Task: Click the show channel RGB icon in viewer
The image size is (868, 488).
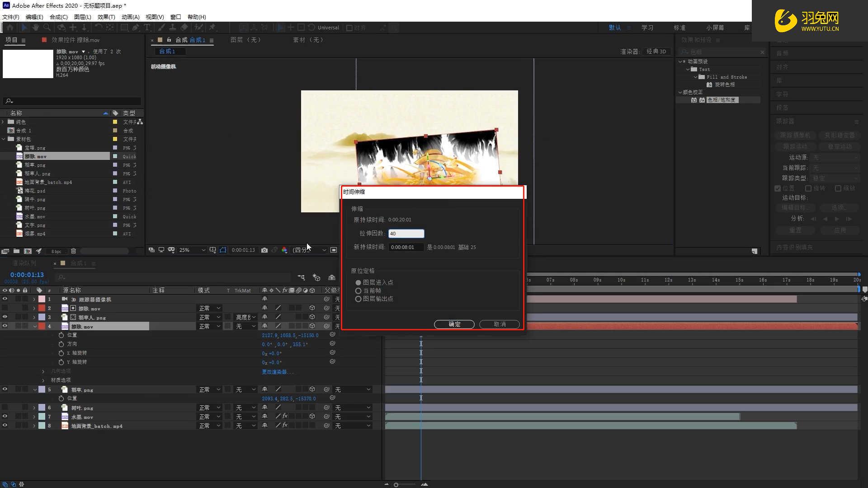Action: pyautogui.click(x=284, y=250)
